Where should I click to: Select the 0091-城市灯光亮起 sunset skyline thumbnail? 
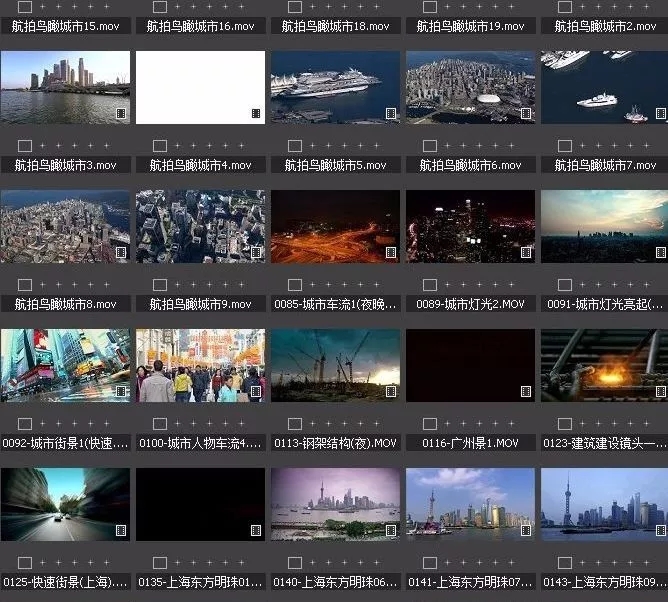pos(605,226)
